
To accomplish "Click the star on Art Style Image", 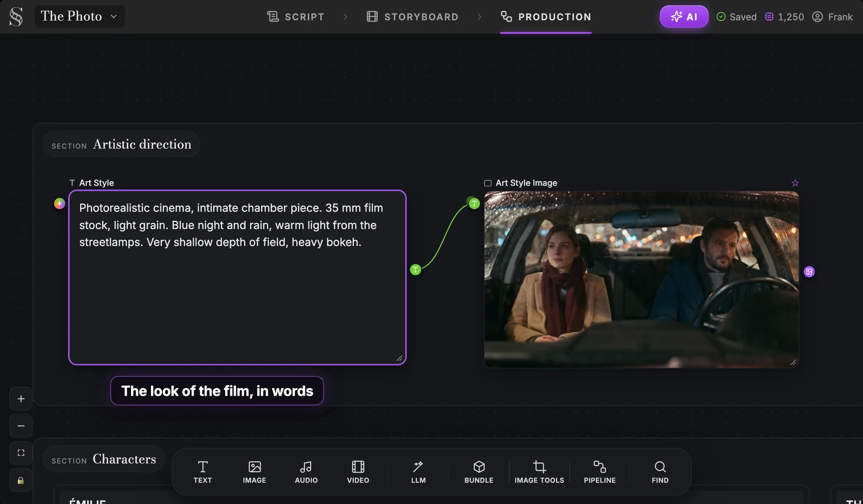I will tap(795, 183).
